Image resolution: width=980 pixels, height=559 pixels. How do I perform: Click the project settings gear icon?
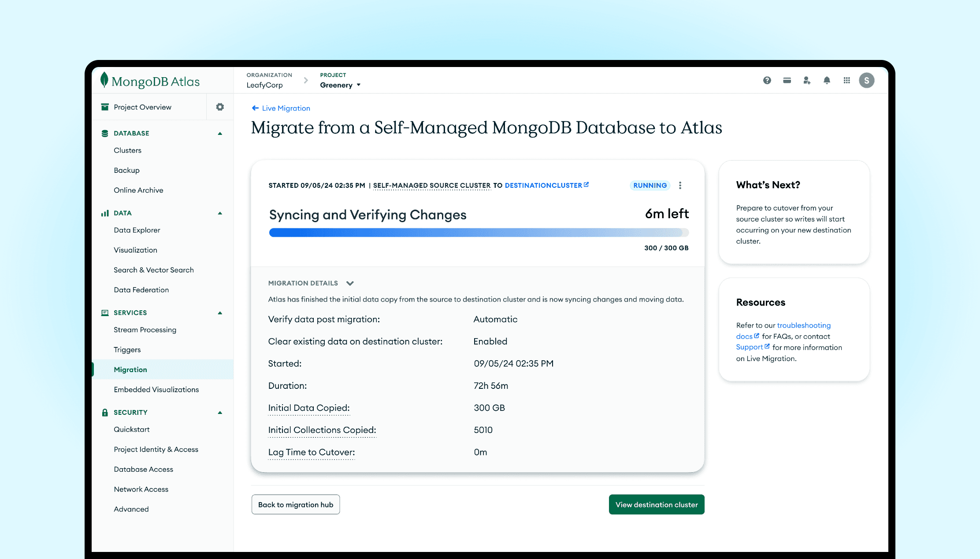coord(220,107)
